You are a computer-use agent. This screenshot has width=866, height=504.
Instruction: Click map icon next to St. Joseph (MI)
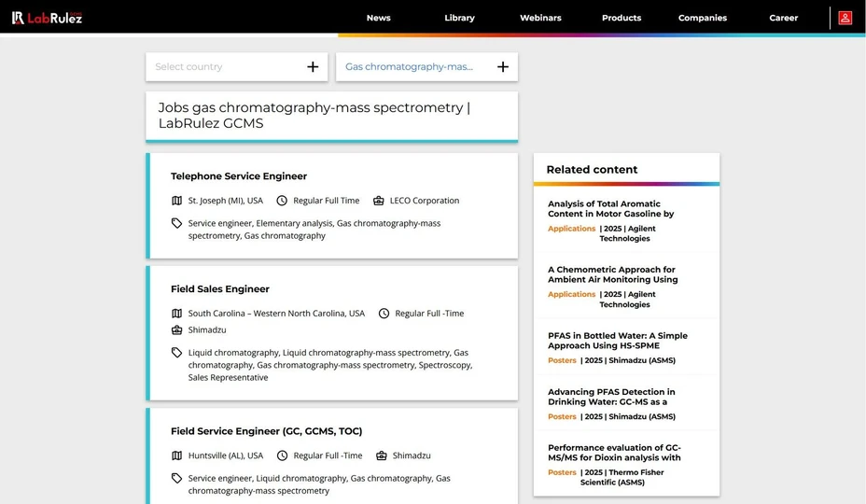point(176,201)
